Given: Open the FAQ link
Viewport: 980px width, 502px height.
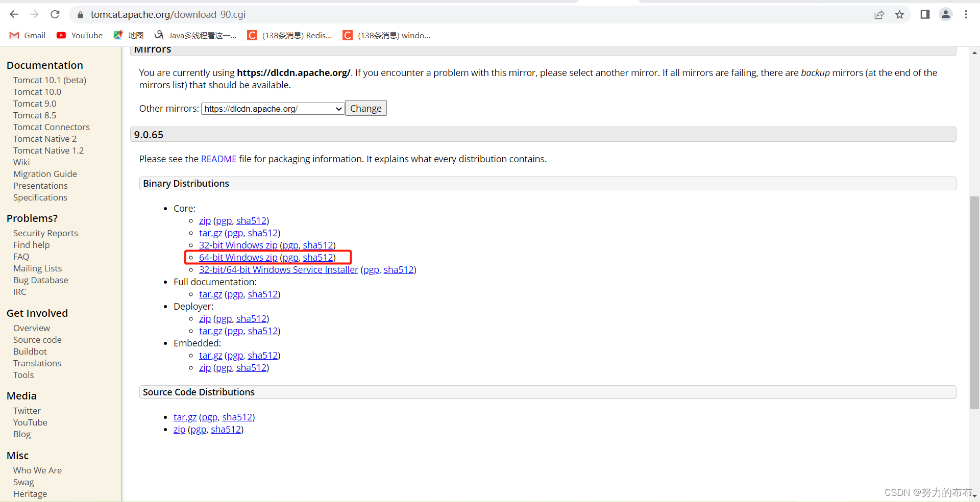Looking at the screenshot, I should pyautogui.click(x=21, y=257).
